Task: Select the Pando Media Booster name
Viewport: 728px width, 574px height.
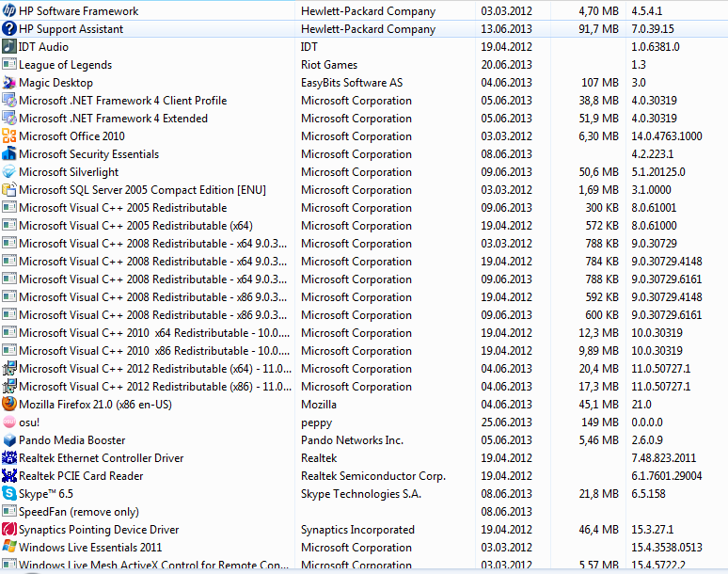Action: [72, 440]
